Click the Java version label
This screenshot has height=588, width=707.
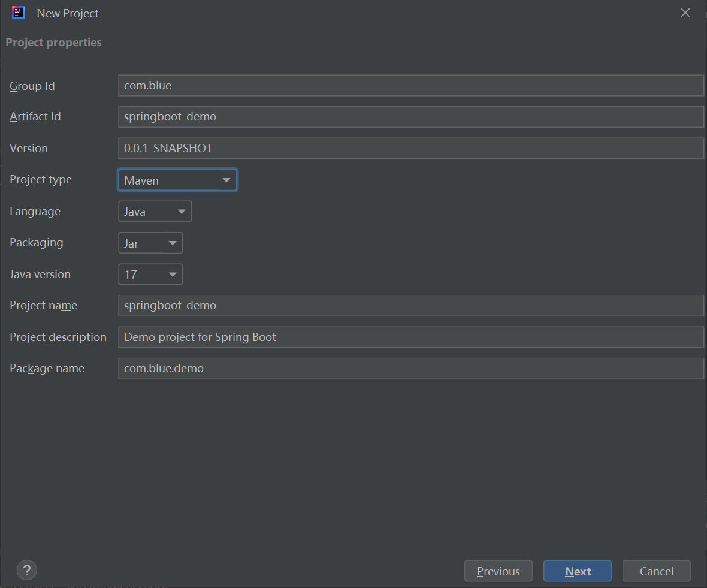(40, 274)
